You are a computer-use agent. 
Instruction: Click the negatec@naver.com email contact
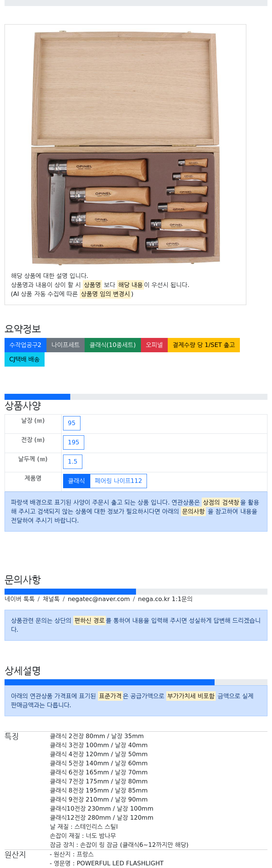point(99,599)
